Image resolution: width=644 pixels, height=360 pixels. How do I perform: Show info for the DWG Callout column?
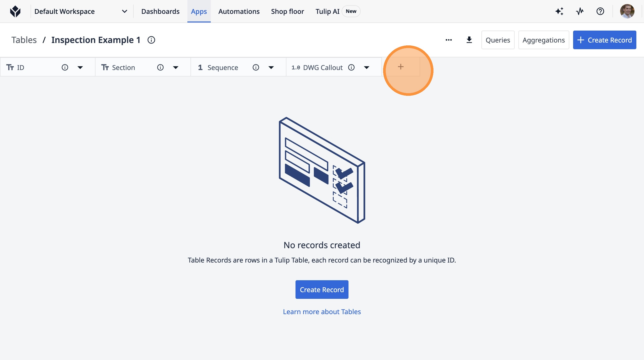point(351,68)
